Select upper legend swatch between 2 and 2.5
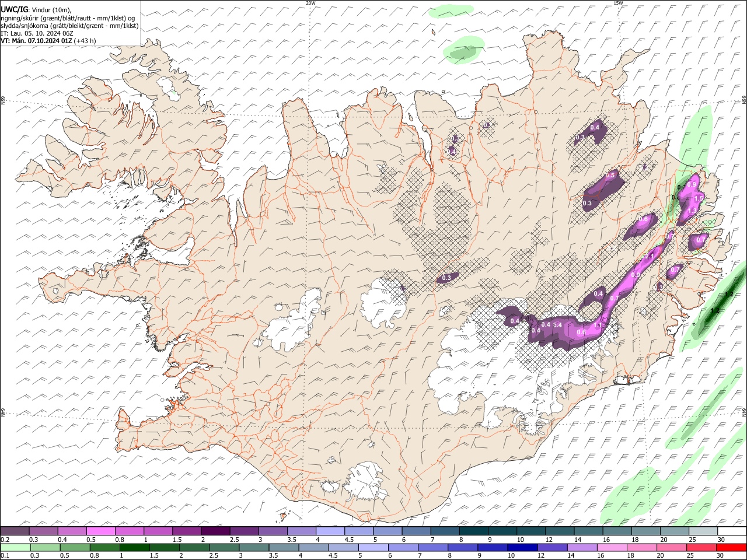This screenshot has width=747, height=560. (x=215, y=531)
